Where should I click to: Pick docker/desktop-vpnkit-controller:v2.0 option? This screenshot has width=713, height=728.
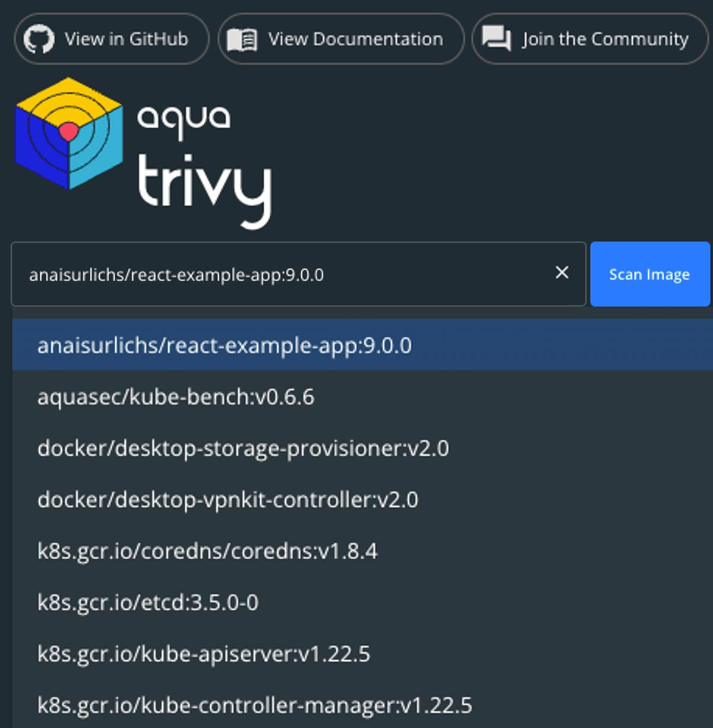point(362,499)
